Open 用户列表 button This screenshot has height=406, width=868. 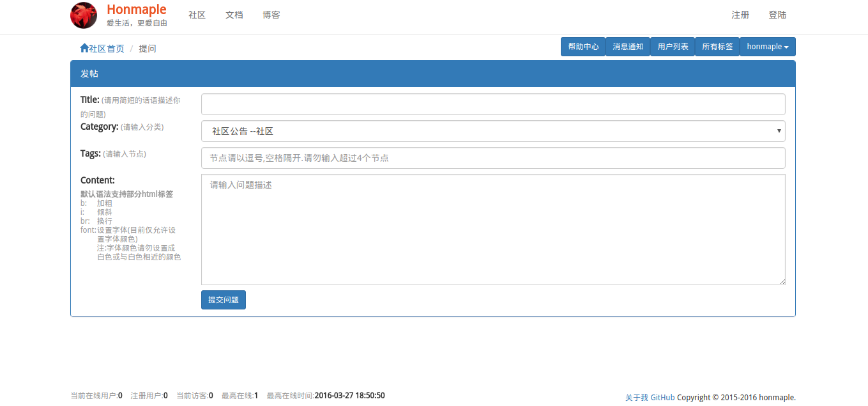(673, 47)
